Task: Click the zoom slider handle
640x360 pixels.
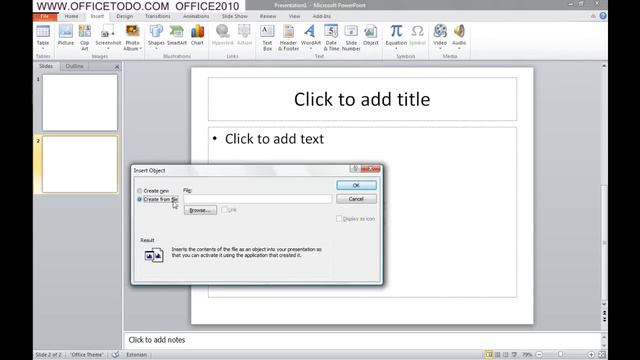Action: point(561,355)
